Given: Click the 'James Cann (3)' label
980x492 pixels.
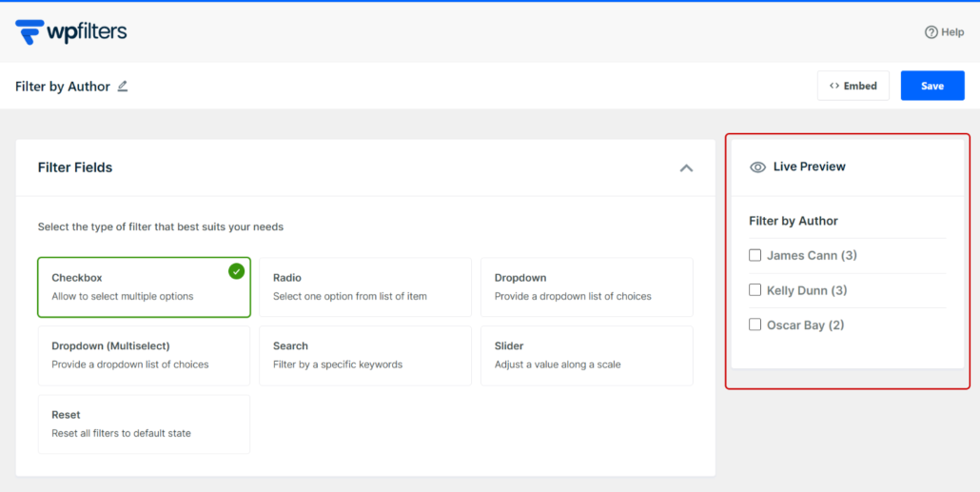Looking at the screenshot, I should click(812, 255).
